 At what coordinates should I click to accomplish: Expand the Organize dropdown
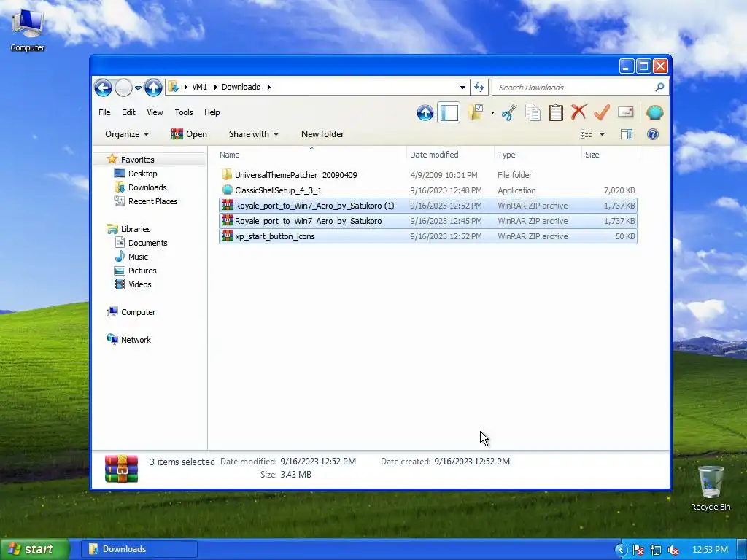click(127, 134)
